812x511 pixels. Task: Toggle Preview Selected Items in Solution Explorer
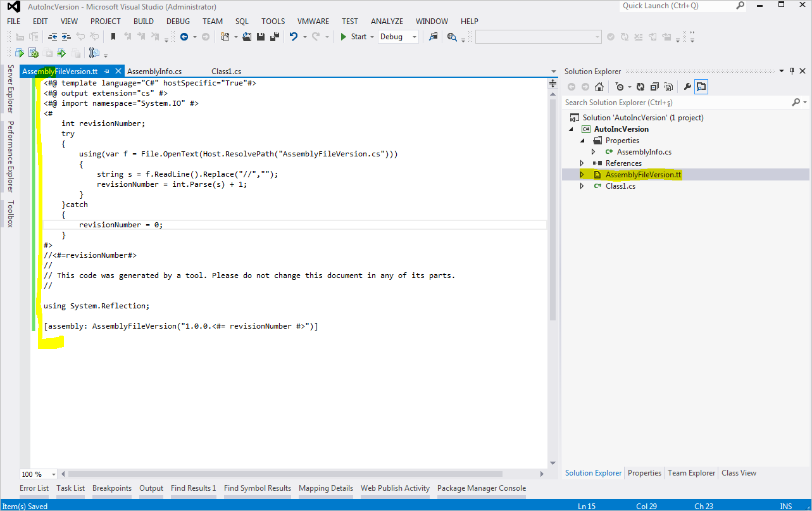tap(700, 87)
